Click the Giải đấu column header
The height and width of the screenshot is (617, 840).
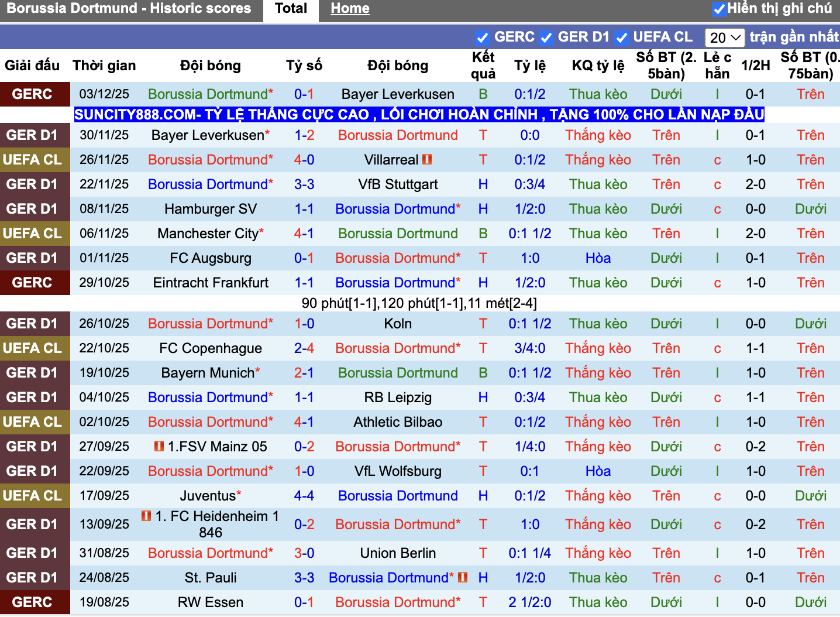32,66
